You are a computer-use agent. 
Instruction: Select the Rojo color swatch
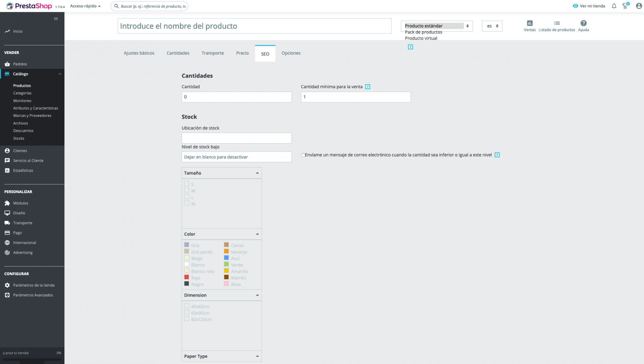186,277
